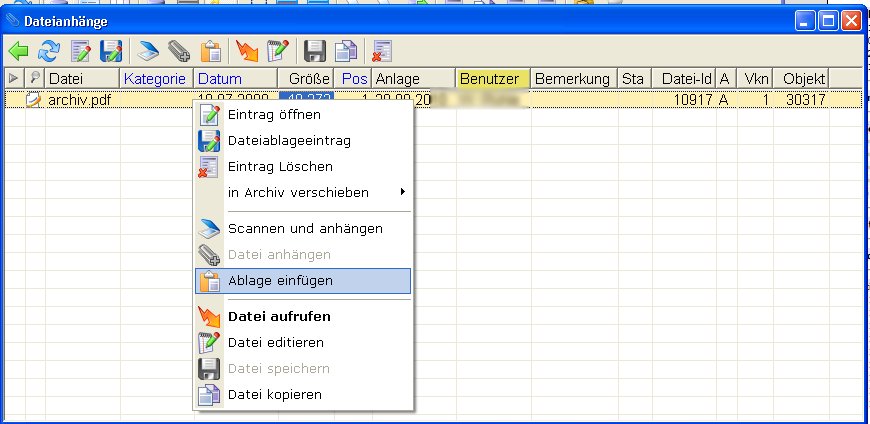Click the copy file icon in toolbar
The height and width of the screenshot is (424, 870).
(x=346, y=51)
